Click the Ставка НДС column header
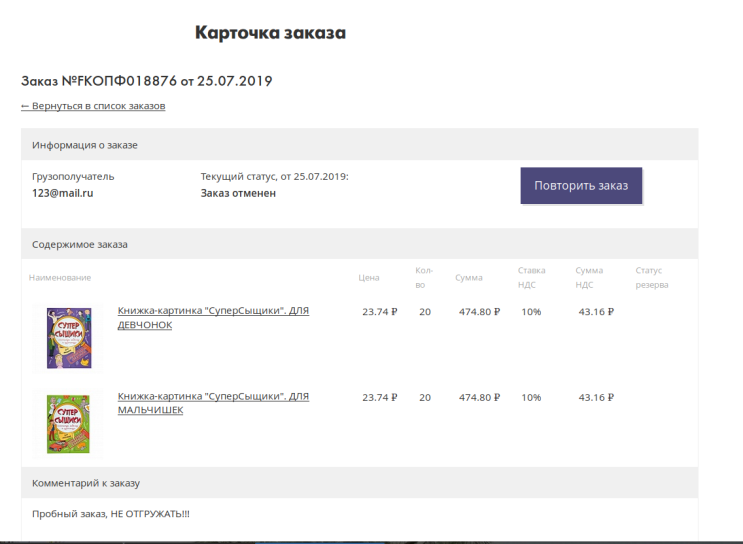The width and height of the screenshot is (743, 544). 531,278
